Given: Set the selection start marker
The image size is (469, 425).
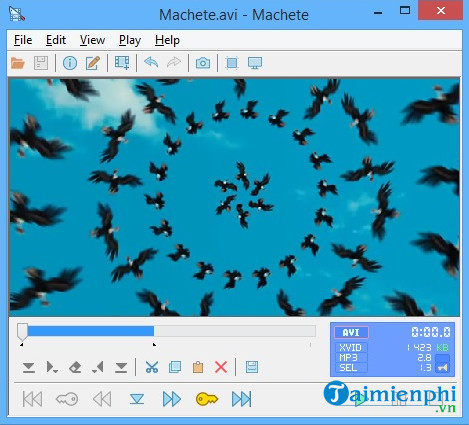Looking at the screenshot, I should coord(52,367).
